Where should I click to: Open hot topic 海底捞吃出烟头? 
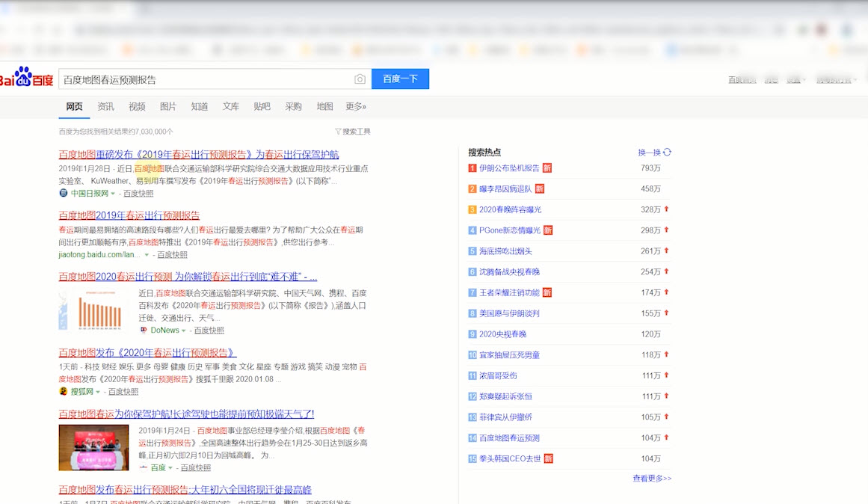[x=505, y=251]
